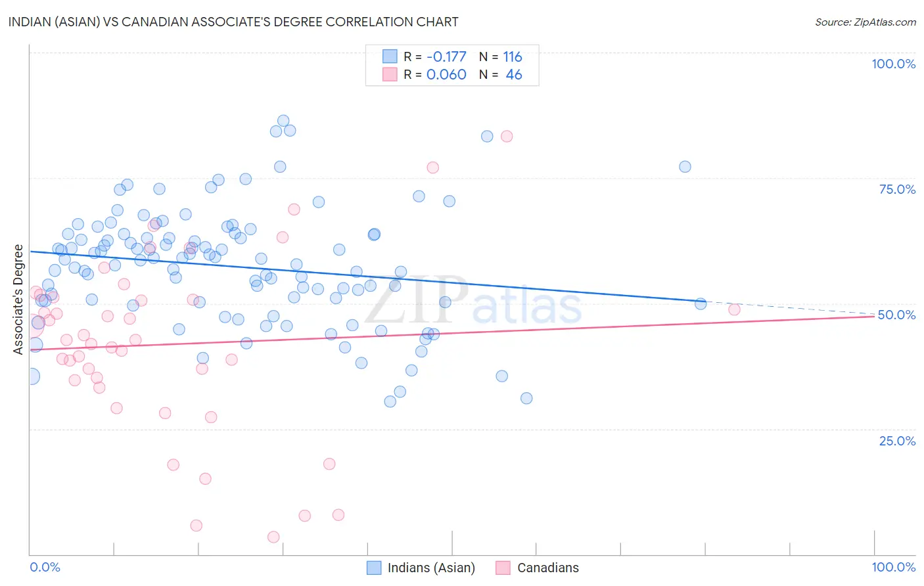
Task: Click the Canadians legend color box
Action: (503, 568)
